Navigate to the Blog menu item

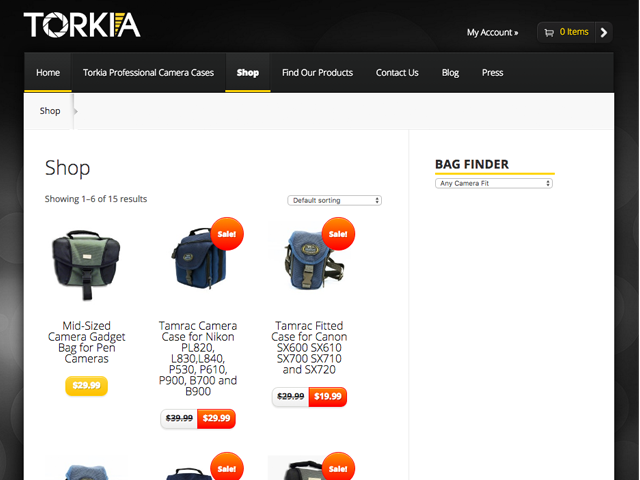[450, 73]
